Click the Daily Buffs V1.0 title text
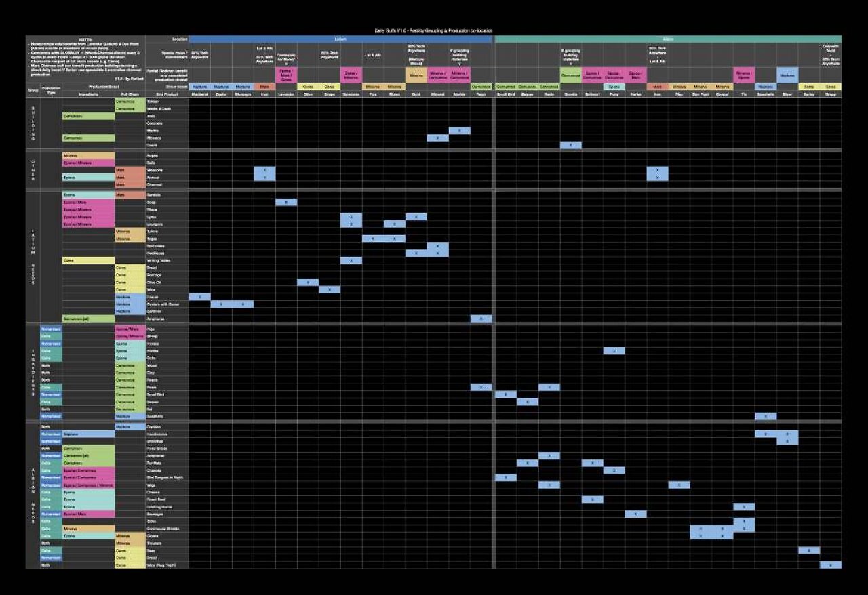The image size is (868, 595). (434, 30)
